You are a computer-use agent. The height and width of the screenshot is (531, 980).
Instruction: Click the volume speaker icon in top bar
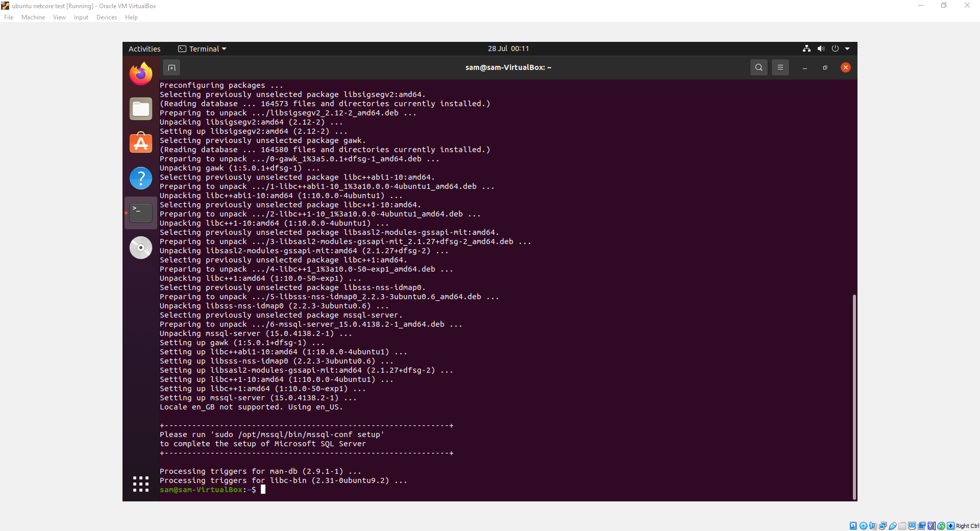[821, 49]
